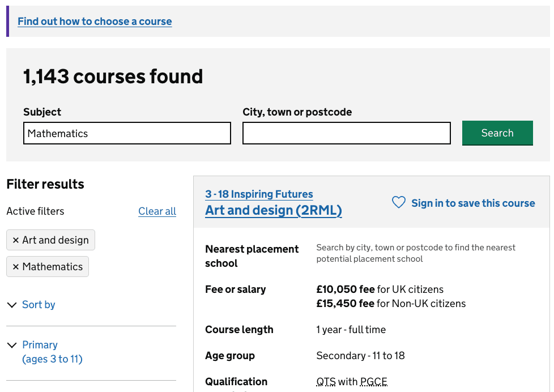Remove the Mathematics filter tag
Screen dimensions: 554x392
tap(48, 266)
